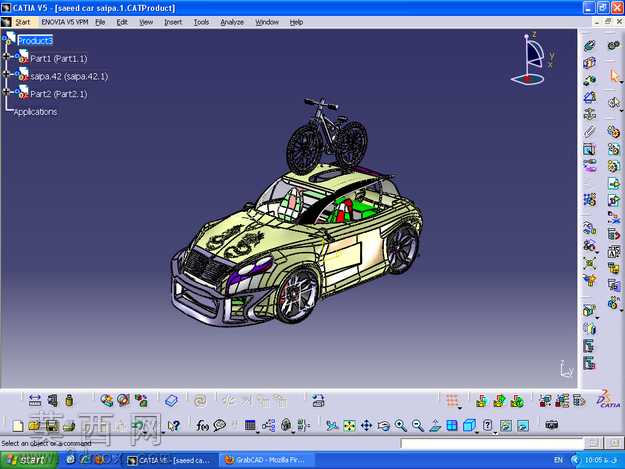Click the Swap Visible Space icon
625x469 pixels.
click(523, 426)
